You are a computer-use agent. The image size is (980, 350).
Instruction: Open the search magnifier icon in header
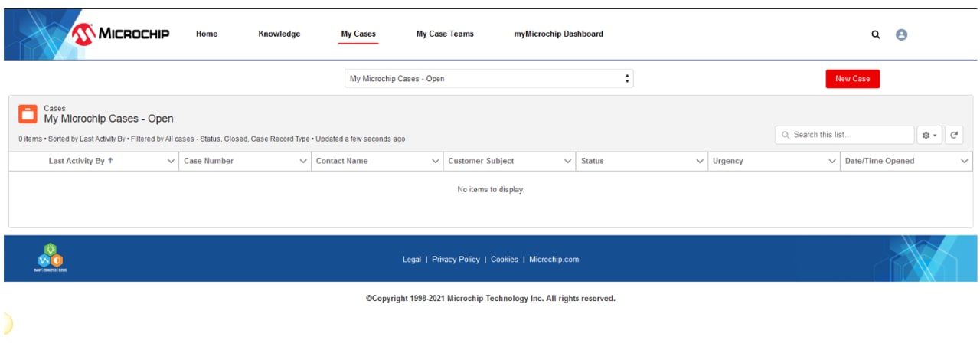coord(876,34)
